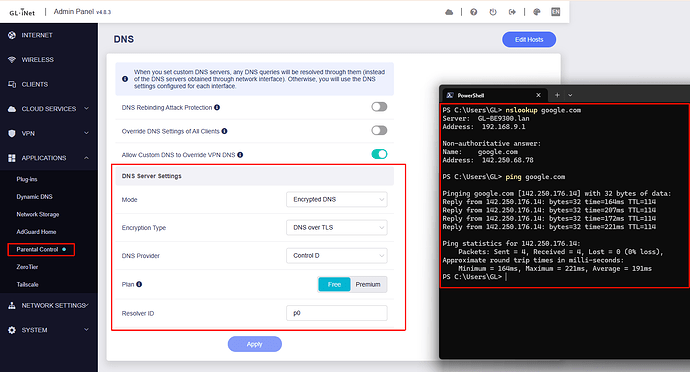Screen dimensions: 690x372
Task: Expand the System sidebar chevron
Action: click(86, 329)
